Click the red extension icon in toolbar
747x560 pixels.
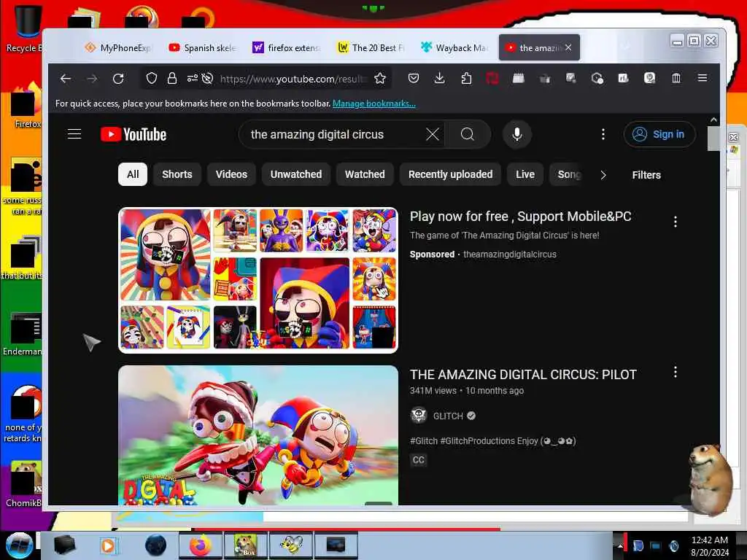click(x=492, y=78)
